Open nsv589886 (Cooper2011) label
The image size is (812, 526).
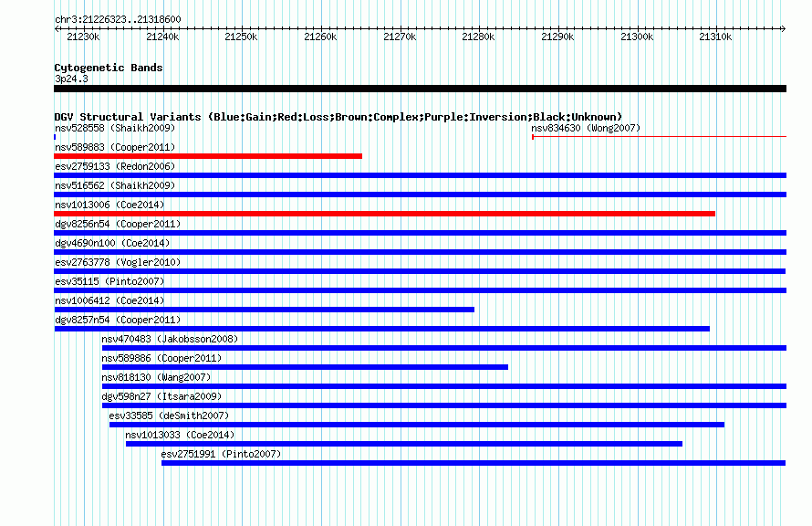click(161, 358)
